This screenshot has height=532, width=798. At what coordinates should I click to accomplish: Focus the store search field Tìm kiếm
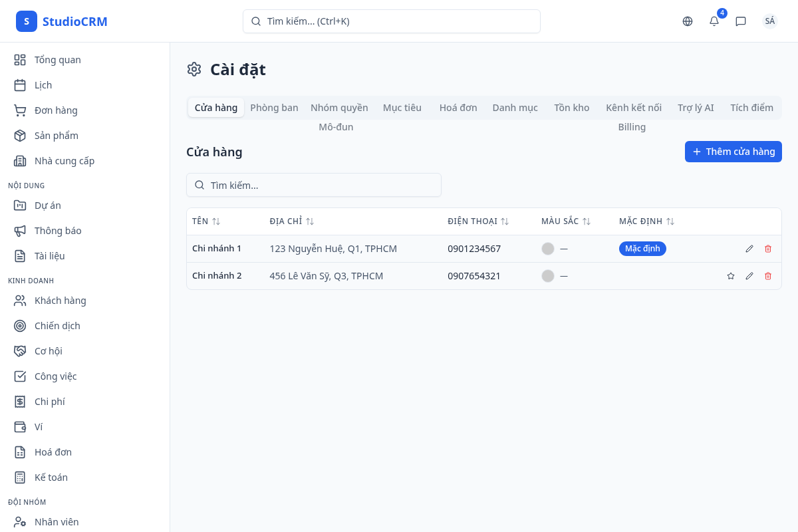(x=314, y=185)
